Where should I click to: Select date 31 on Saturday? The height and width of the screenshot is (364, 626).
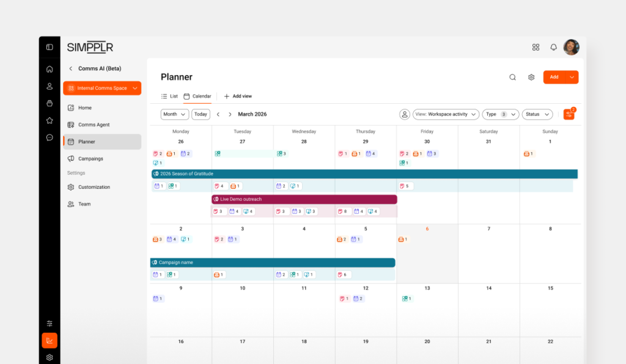488,142
